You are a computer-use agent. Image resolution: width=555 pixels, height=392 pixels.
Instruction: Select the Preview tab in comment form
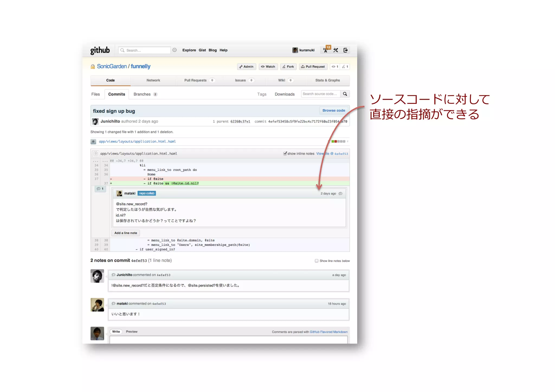pos(132,332)
